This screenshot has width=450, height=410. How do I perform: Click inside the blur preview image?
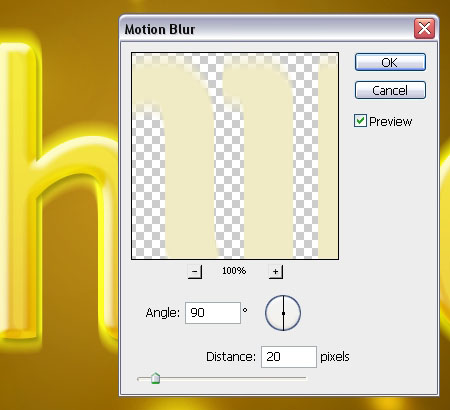tap(235, 156)
